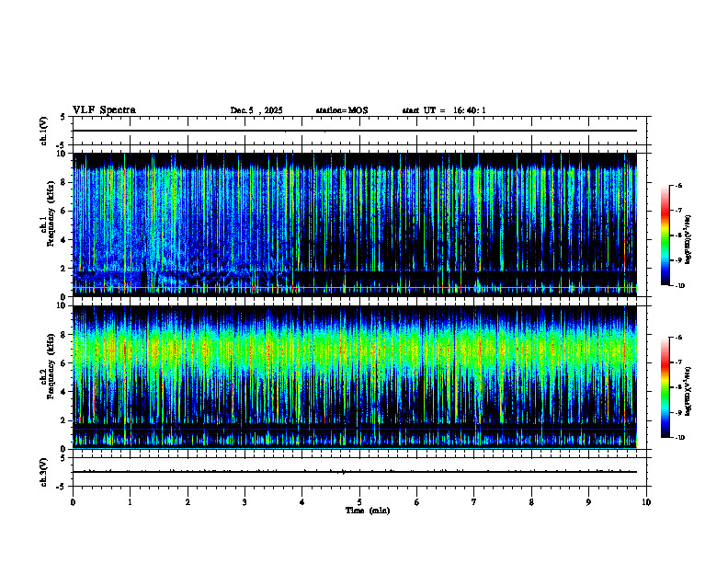The image size is (728, 563).
Task: Click the ch.1 voltage waveform trace
Action: click(355, 131)
